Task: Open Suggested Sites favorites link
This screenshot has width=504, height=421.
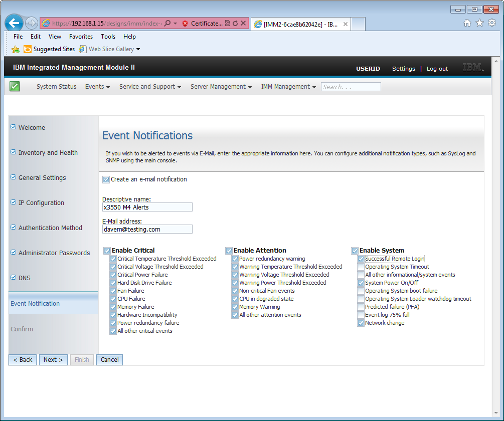Action: [x=49, y=49]
